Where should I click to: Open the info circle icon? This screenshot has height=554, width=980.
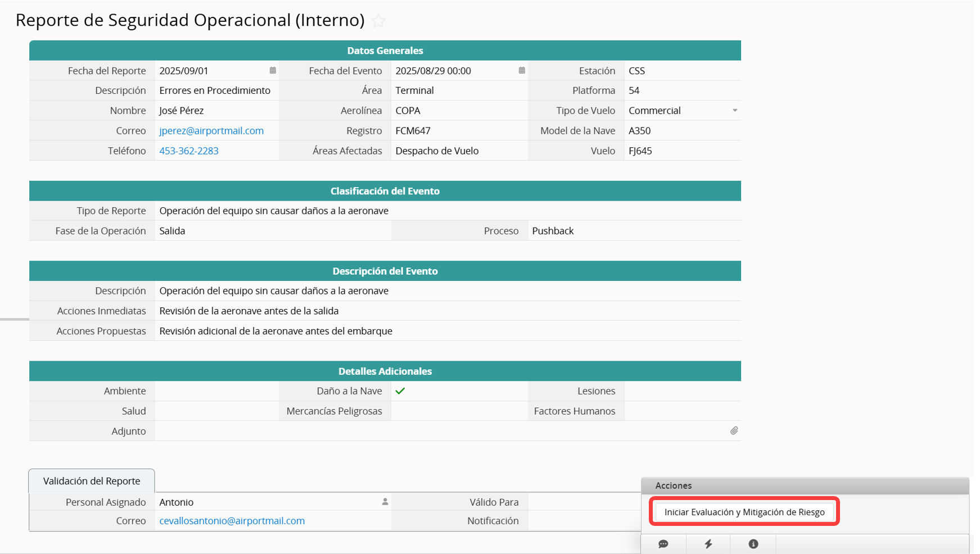(x=753, y=544)
